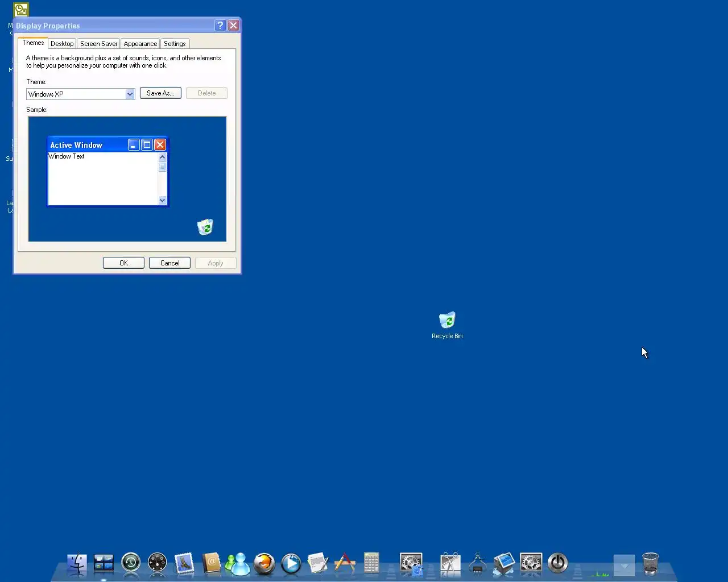Screen dimensions: 728x582
Task: Click the theme Sample preview area
Action: click(127, 179)
